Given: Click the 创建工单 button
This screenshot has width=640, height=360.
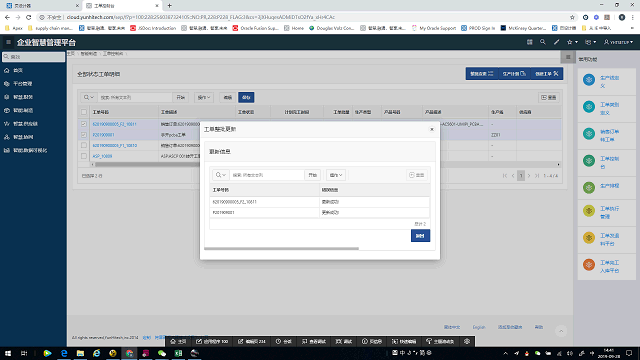Looking at the screenshot, I should [547, 74].
